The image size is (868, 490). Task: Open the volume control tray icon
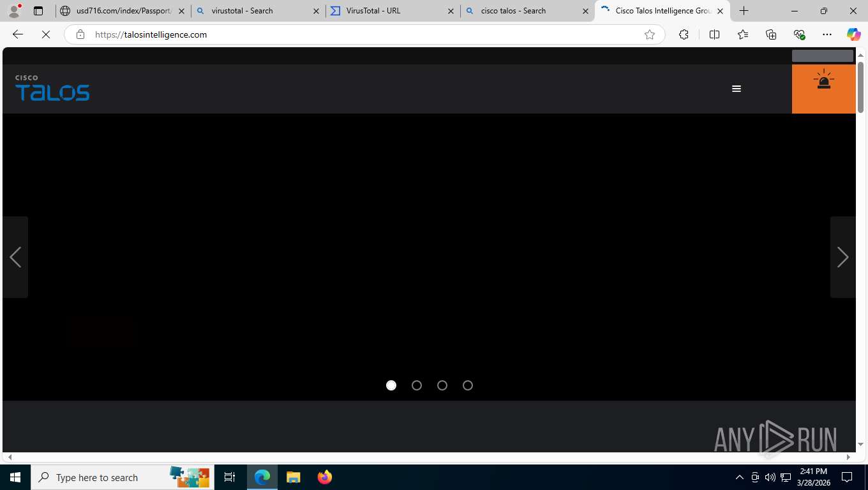[770, 477]
